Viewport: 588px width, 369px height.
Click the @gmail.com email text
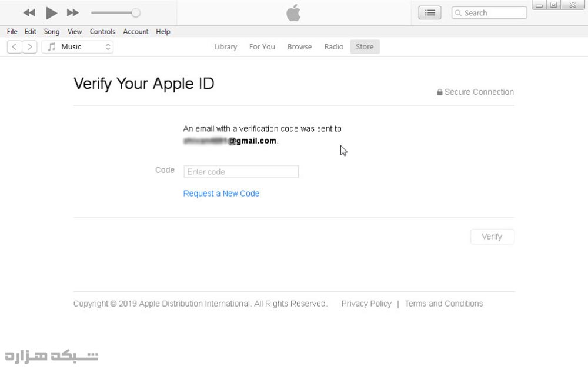[x=252, y=141]
